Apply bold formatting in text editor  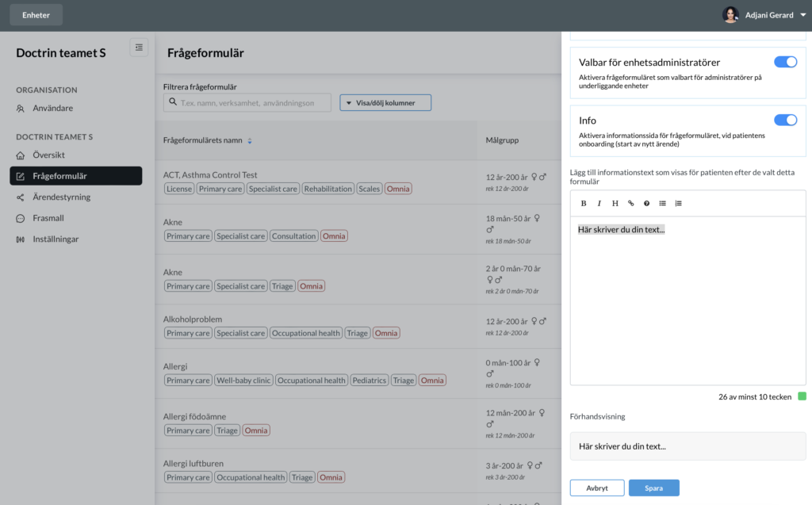pos(583,204)
